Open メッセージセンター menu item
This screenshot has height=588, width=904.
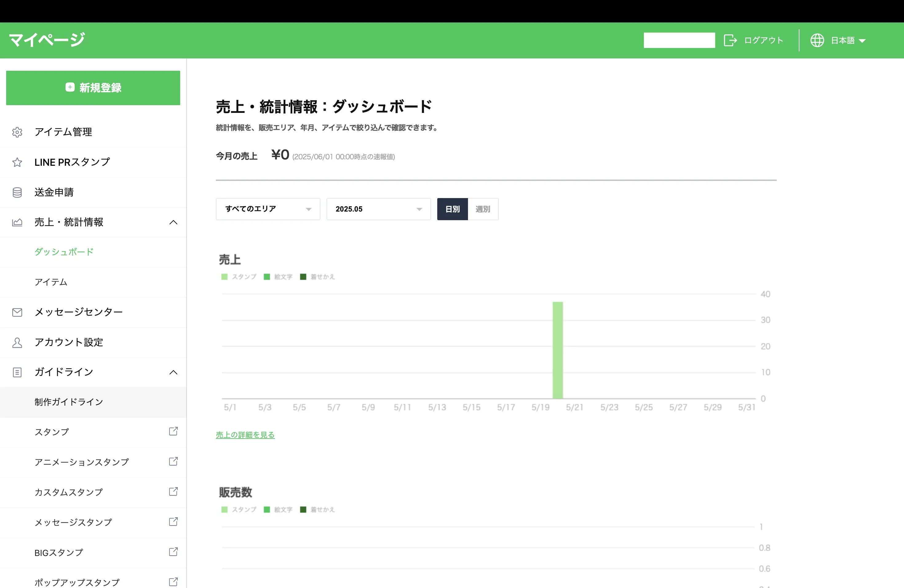(93, 312)
